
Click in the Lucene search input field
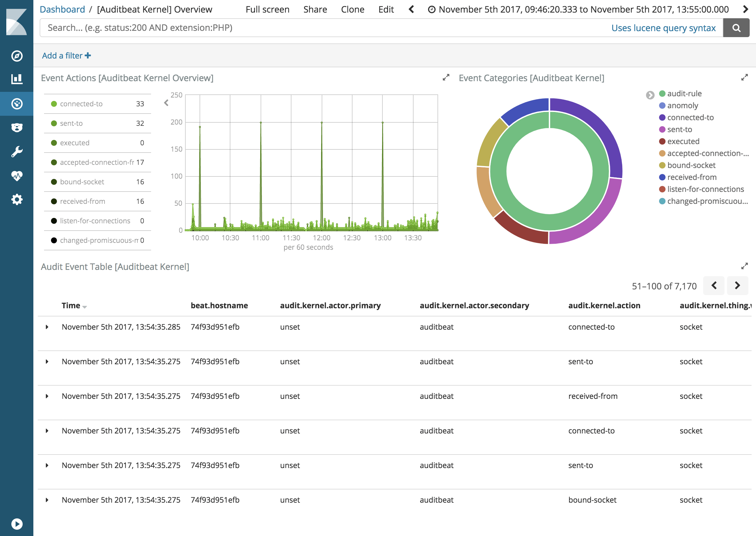[x=297, y=28]
